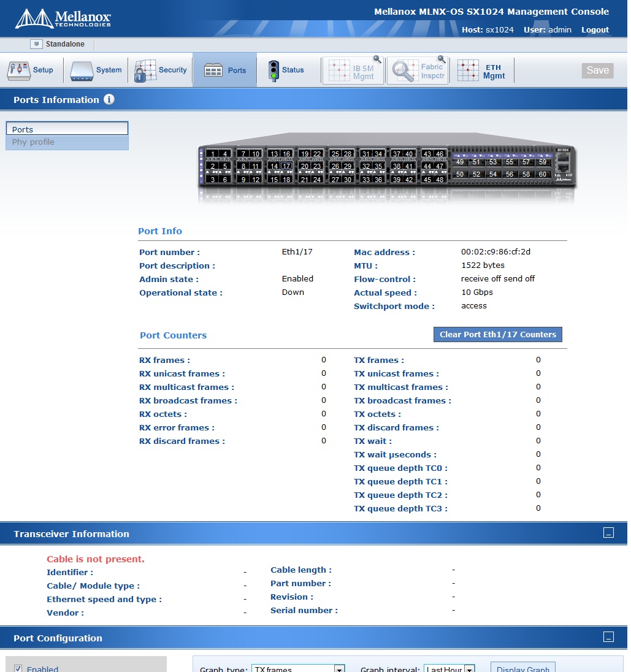
Task: Click the Standalone label
Action: (x=65, y=44)
